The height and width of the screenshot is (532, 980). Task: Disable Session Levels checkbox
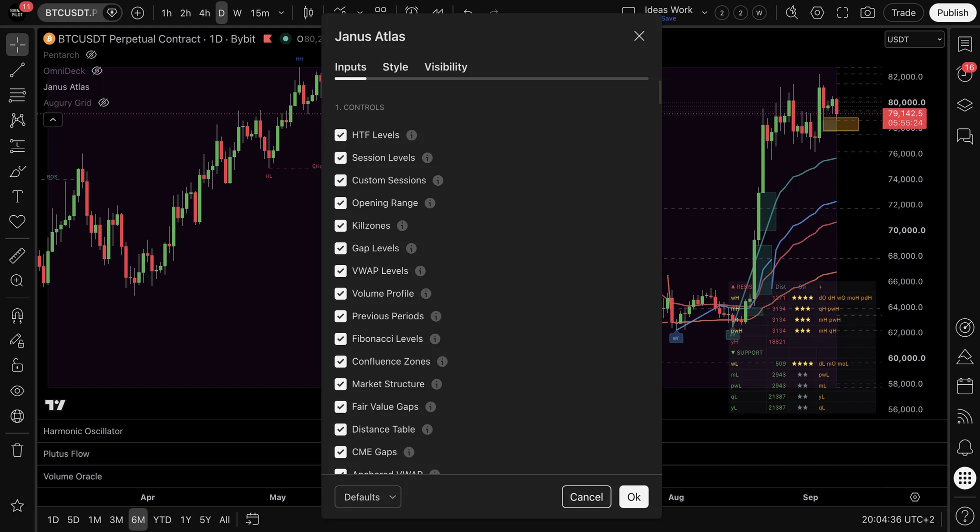point(340,158)
